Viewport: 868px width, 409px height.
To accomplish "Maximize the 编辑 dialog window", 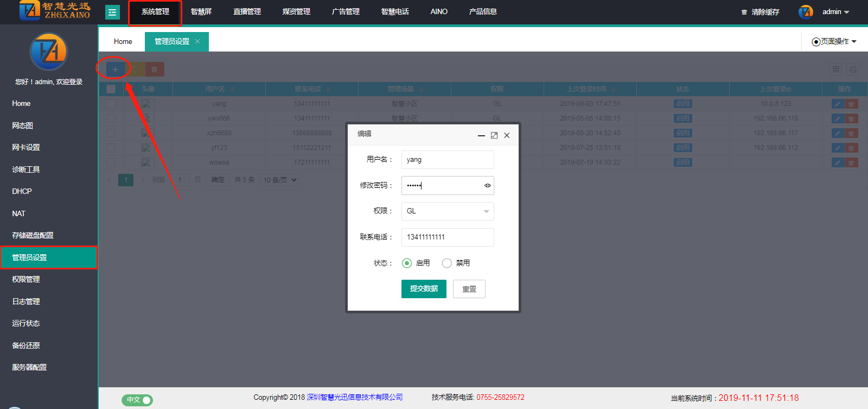I will [494, 135].
